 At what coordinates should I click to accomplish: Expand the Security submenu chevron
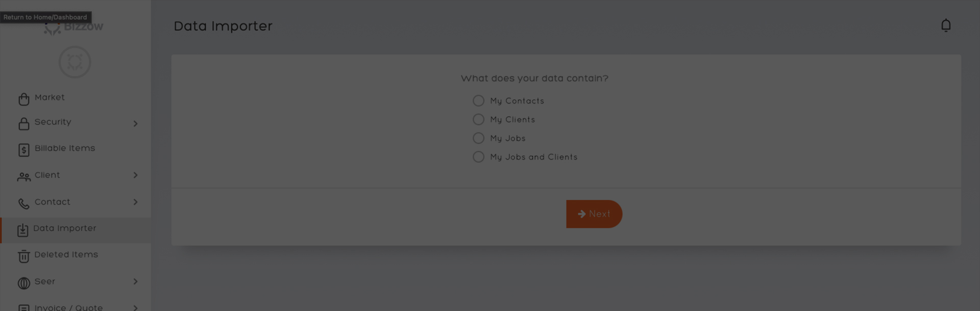point(135,123)
